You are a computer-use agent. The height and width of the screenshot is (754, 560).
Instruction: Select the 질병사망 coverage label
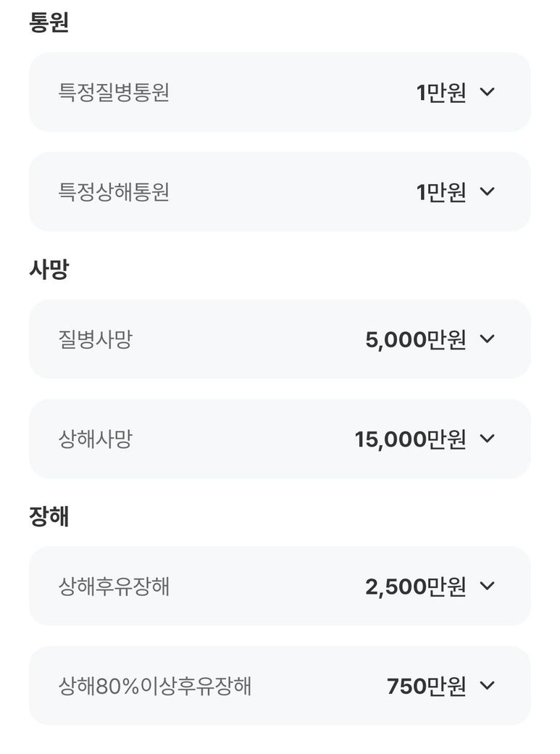point(95,339)
